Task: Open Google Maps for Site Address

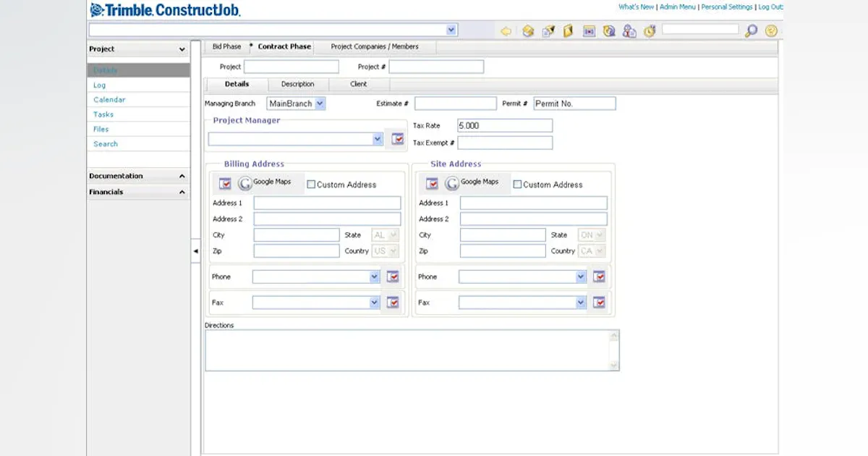Action: point(472,183)
